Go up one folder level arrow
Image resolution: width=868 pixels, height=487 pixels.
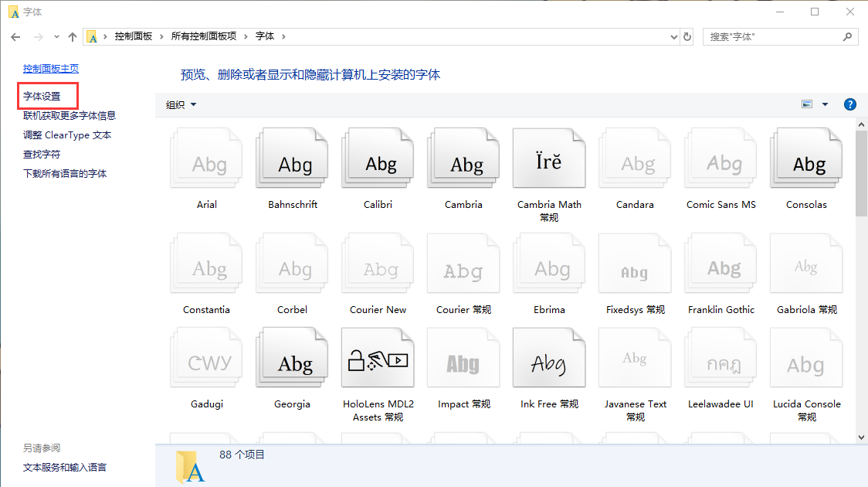pyautogui.click(x=73, y=36)
